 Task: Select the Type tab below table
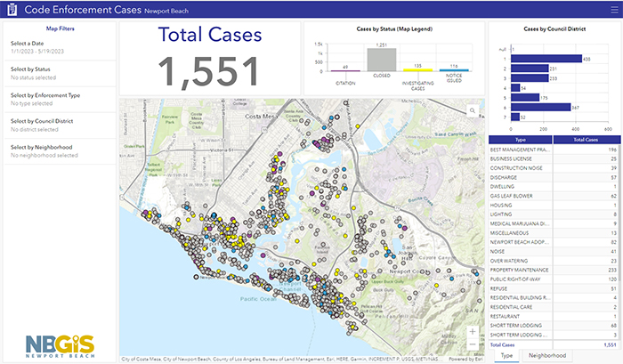pyautogui.click(x=506, y=355)
